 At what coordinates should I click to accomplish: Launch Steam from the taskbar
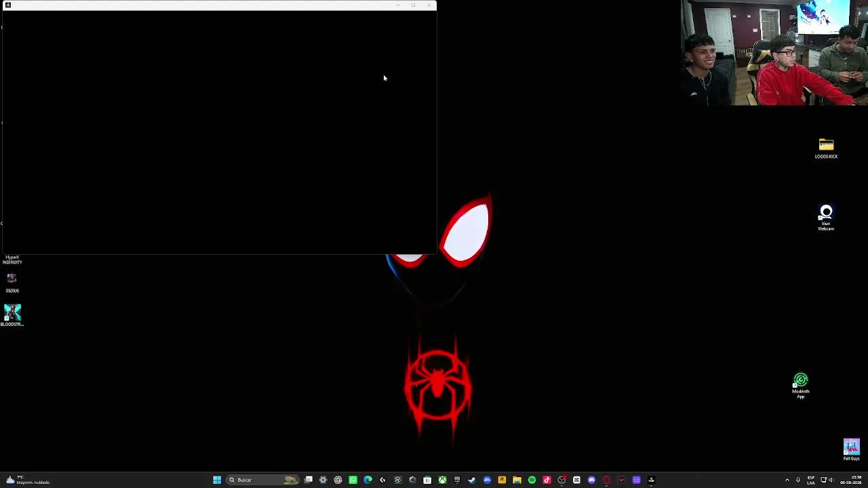472,480
